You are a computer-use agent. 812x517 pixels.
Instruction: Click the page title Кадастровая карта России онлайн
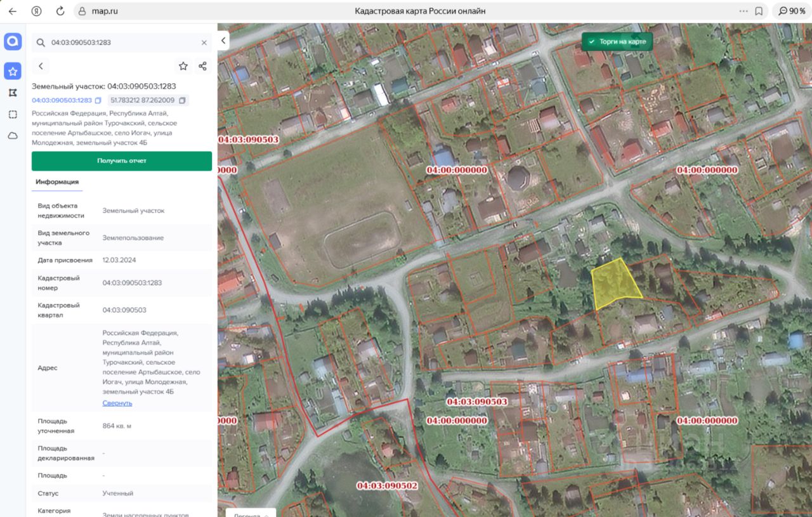(420, 11)
